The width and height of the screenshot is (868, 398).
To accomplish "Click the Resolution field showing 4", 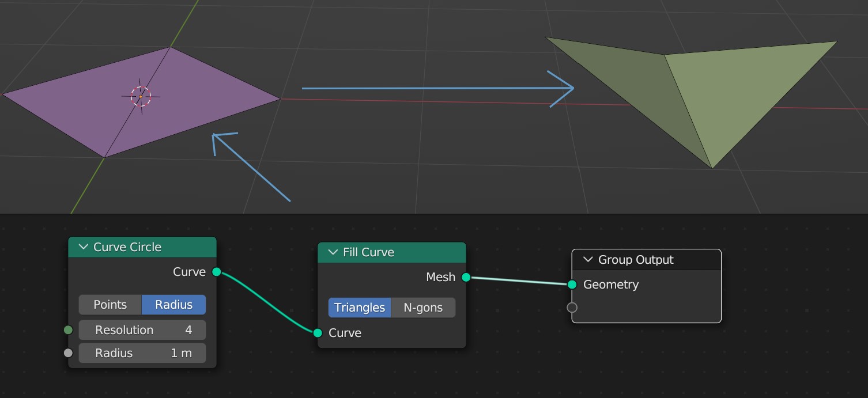I will point(142,330).
